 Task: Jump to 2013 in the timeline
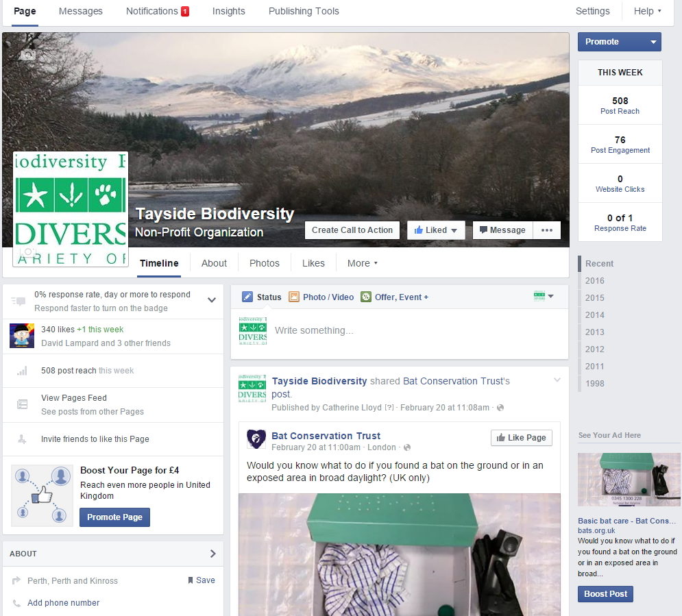(594, 332)
